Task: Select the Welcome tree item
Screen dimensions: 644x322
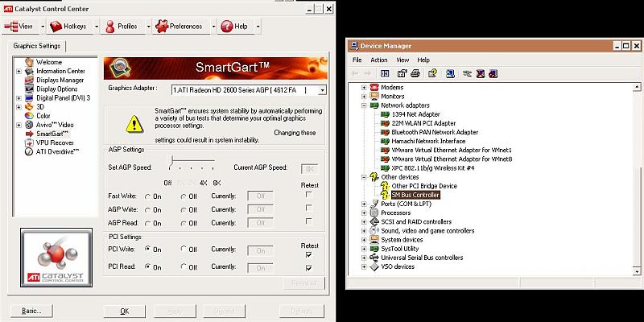Action: pos(49,62)
